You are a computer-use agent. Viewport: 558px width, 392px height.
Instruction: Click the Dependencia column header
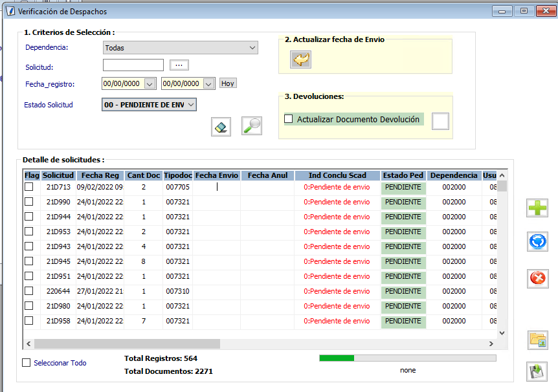pos(454,175)
